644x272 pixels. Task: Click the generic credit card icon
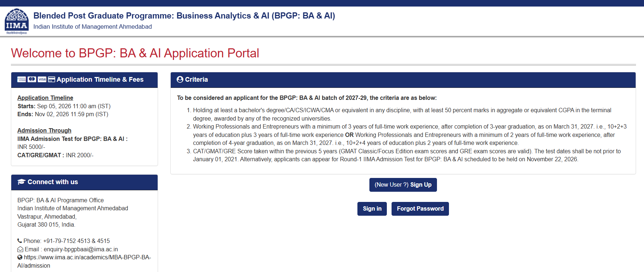pos(52,80)
